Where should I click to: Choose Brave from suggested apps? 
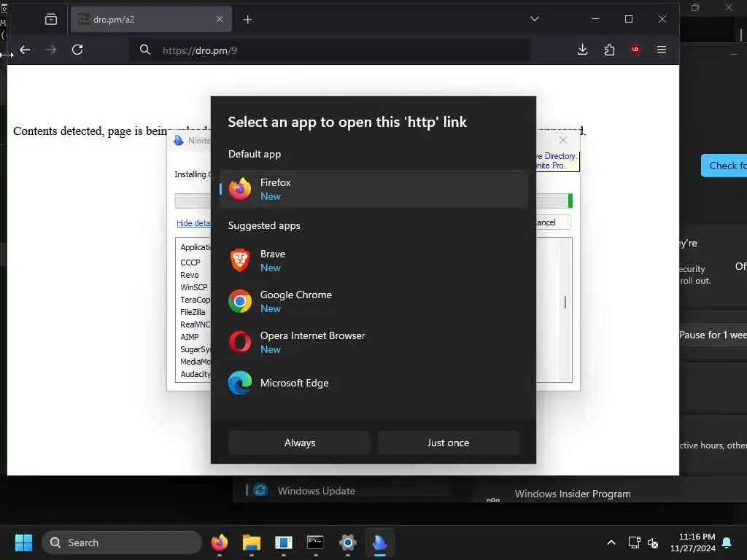pyautogui.click(x=373, y=260)
